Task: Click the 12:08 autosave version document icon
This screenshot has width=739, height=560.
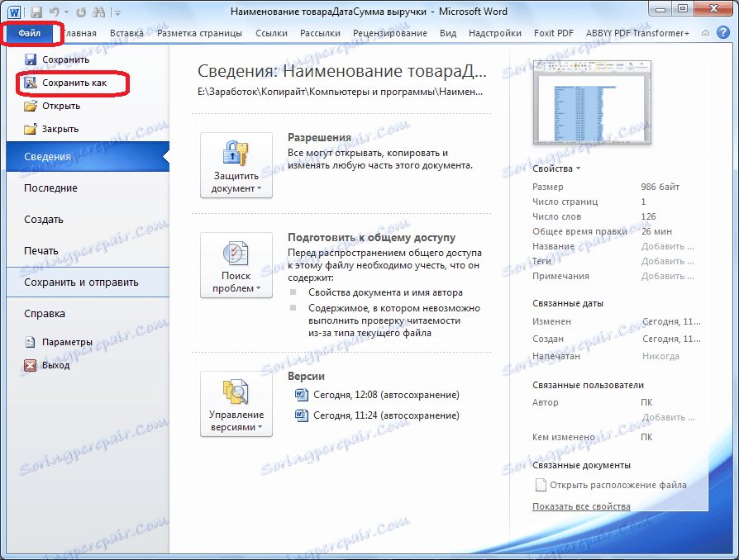Action: 301,395
